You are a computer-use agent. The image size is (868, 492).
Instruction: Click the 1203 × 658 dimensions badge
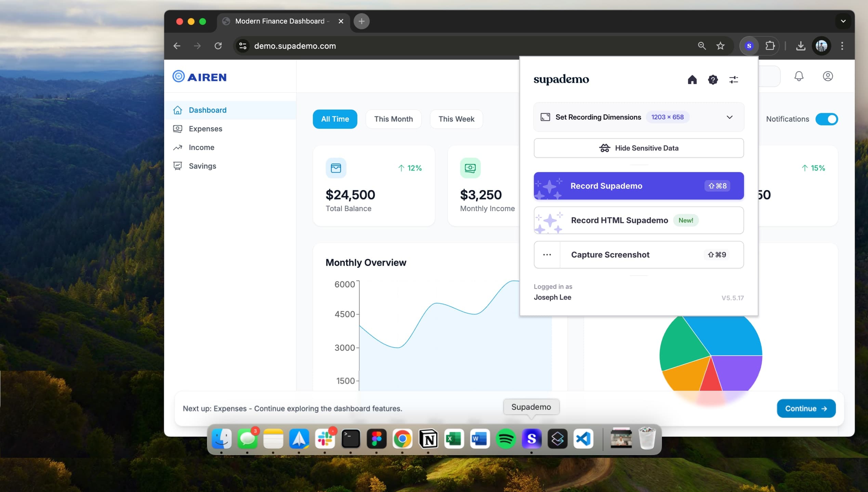click(667, 117)
